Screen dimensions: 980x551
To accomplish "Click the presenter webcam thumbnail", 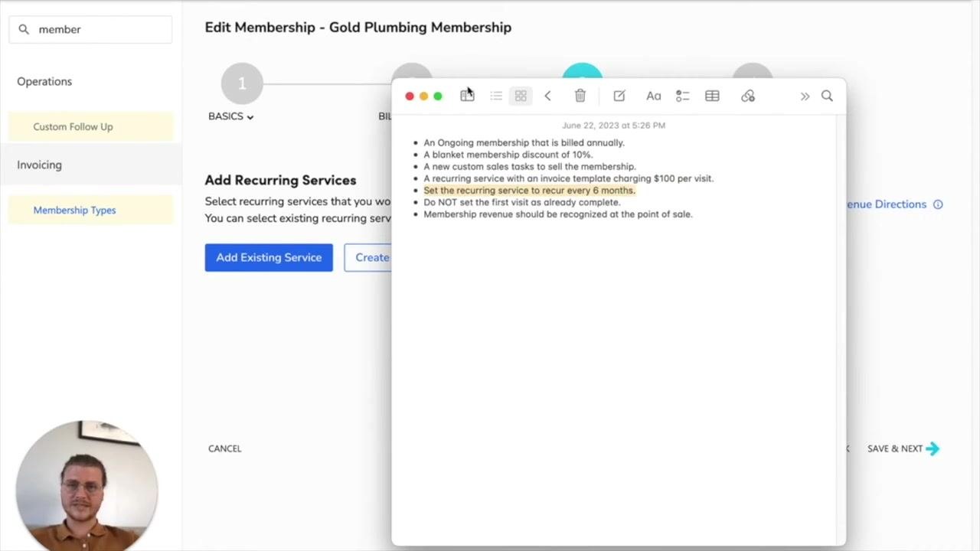I will tap(87, 485).
